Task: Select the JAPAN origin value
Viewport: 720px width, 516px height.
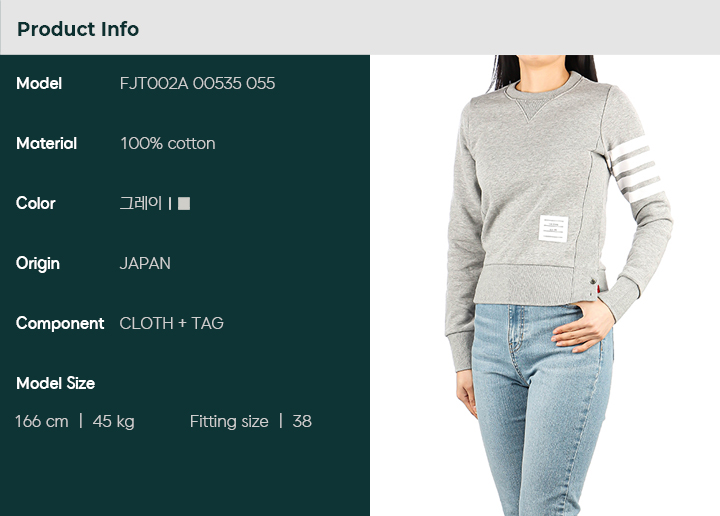Action: coord(145,264)
